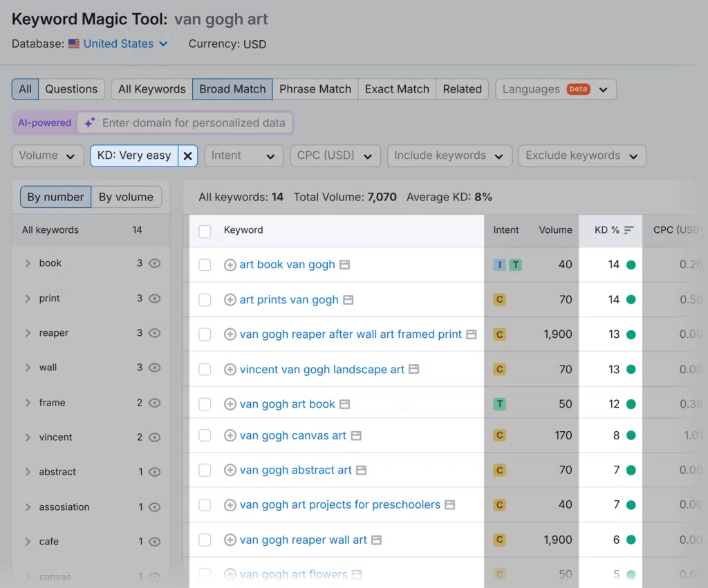
Task: Toggle the select-all checkbox in Keyword header
Action: 205,231
